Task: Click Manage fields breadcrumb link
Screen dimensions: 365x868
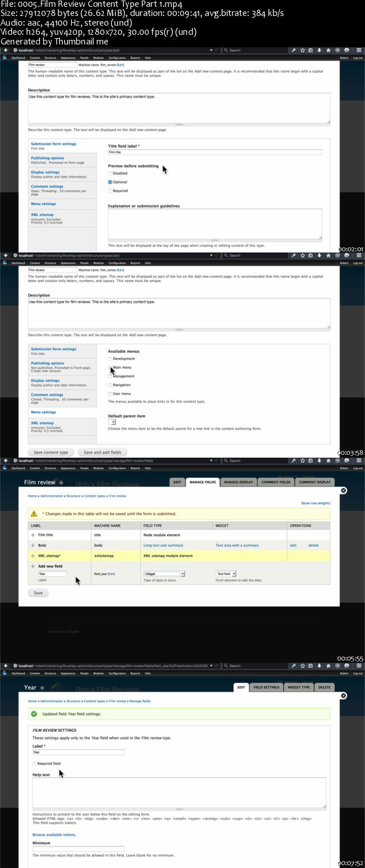Action: [x=140, y=701]
